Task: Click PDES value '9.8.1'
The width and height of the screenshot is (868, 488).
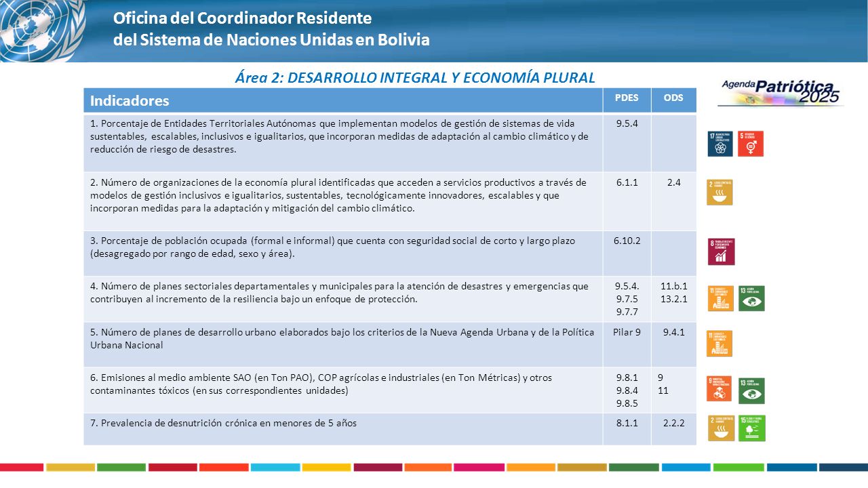Action: point(627,378)
